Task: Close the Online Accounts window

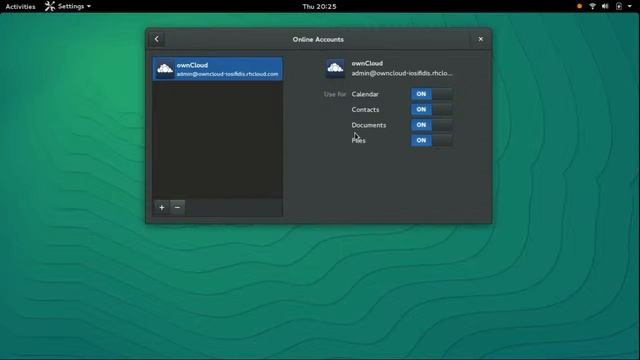Action: click(x=480, y=39)
